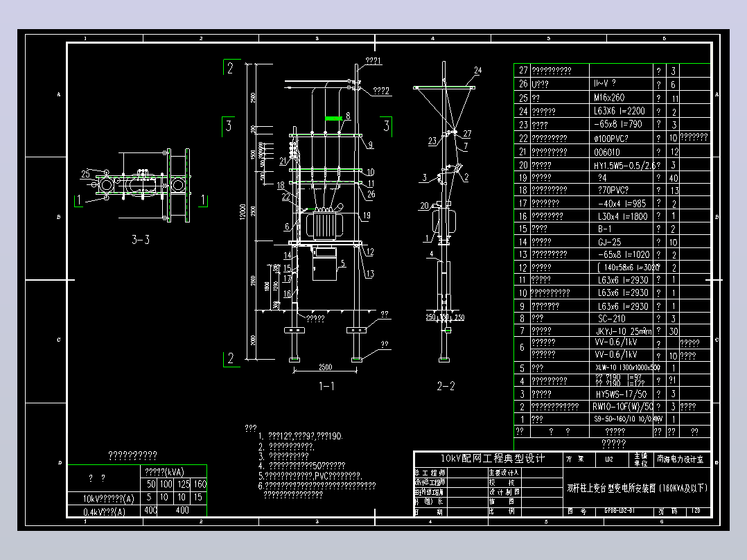Click note line '1. ???12?,???9?,???190.'
747x560 pixels.
click(x=301, y=436)
